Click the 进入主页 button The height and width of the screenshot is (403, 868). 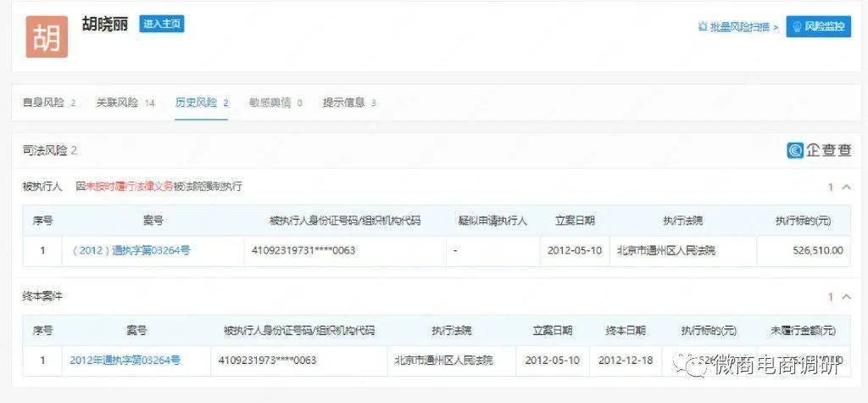(x=161, y=24)
